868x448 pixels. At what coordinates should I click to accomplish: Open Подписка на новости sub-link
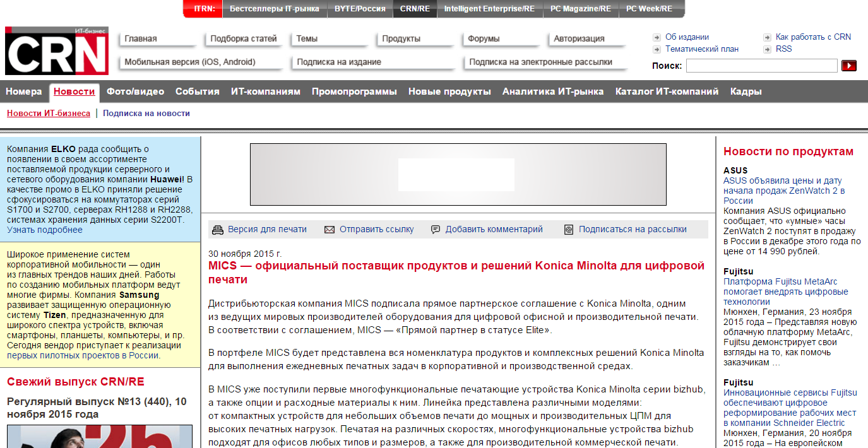coord(146,114)
